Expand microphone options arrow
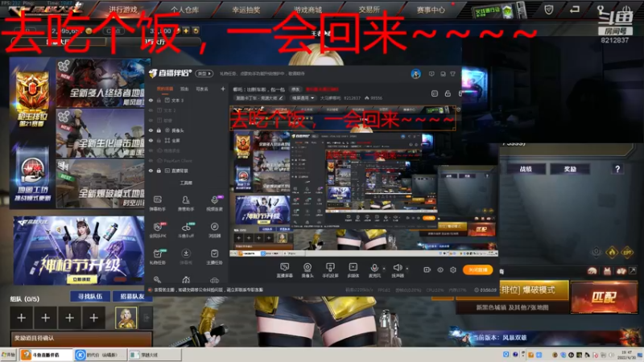Image resolution: width=644 pixels, height=362 pixels. (x=384, y=269)
